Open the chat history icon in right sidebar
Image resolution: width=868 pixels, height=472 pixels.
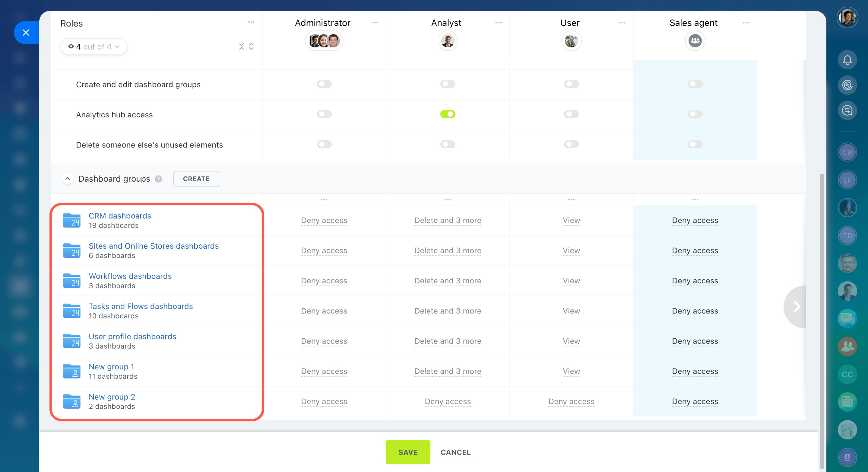pos(847,110)
